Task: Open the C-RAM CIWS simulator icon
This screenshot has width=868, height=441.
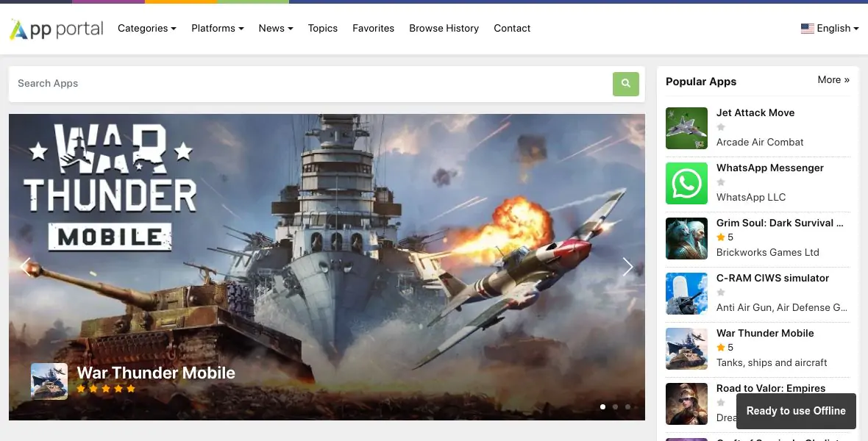Action: pos(686,294)
